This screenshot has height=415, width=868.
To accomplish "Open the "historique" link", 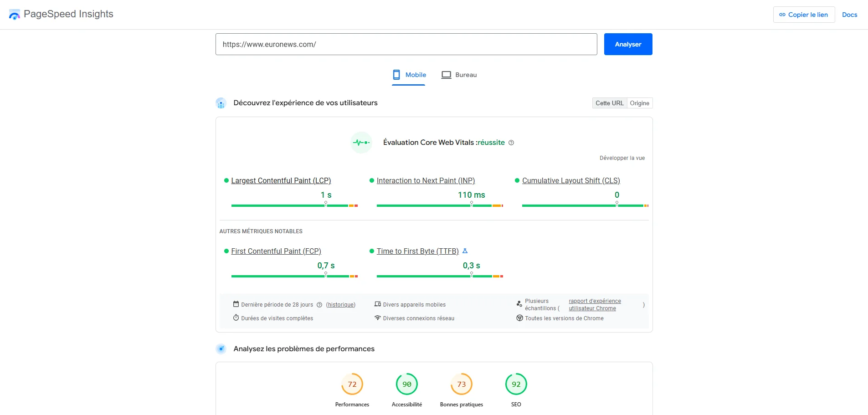I will (x=340, y=304).
